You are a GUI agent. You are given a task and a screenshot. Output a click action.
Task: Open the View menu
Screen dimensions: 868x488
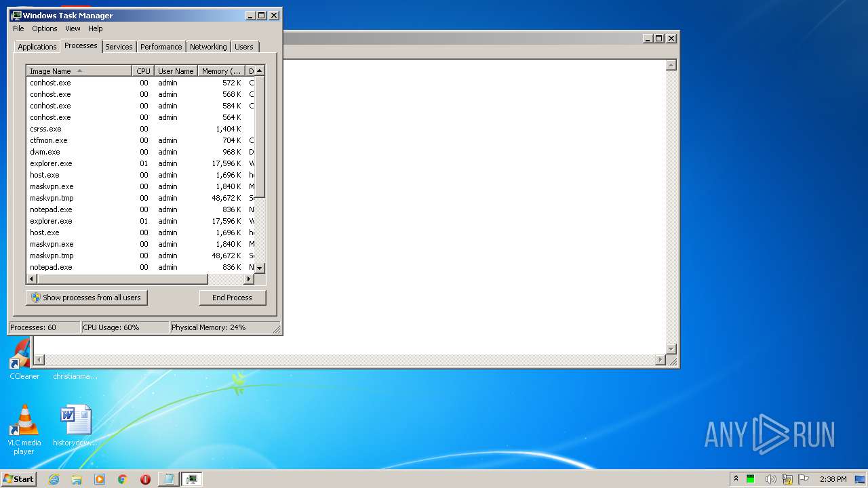point(73,28)
